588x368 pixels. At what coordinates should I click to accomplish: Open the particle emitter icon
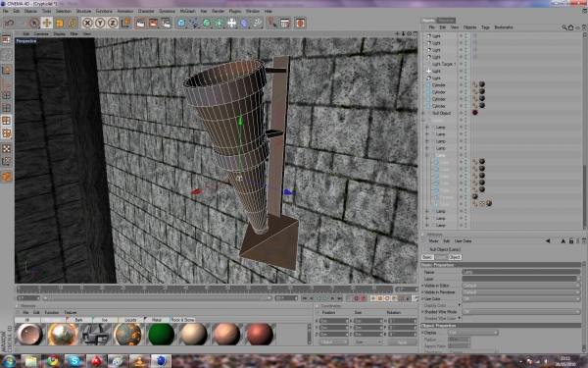pyautogui.click(x=257, y=24)
